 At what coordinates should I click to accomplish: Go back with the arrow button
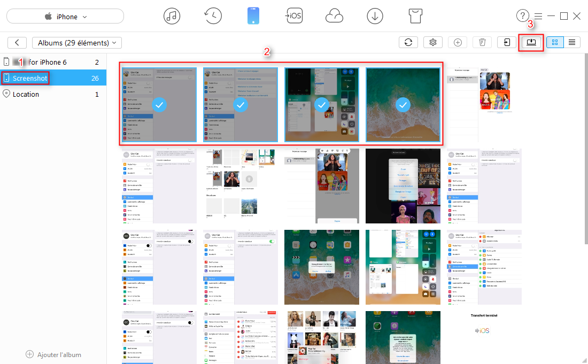coord(17,43)
